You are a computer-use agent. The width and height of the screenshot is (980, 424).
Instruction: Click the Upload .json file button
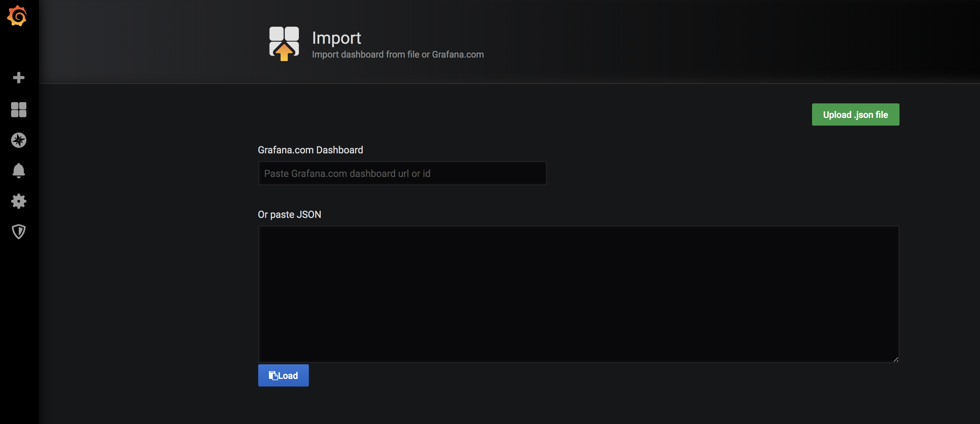pos(855,115)
